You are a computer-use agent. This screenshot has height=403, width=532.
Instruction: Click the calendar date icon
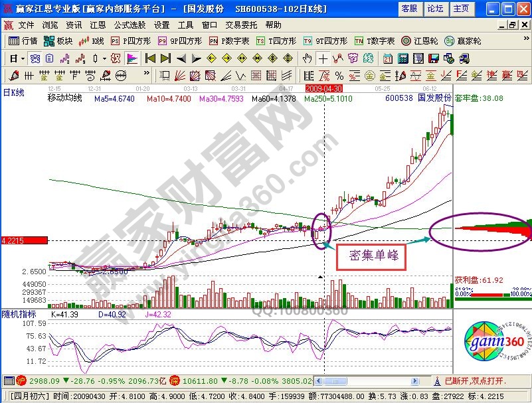[387, 58]
